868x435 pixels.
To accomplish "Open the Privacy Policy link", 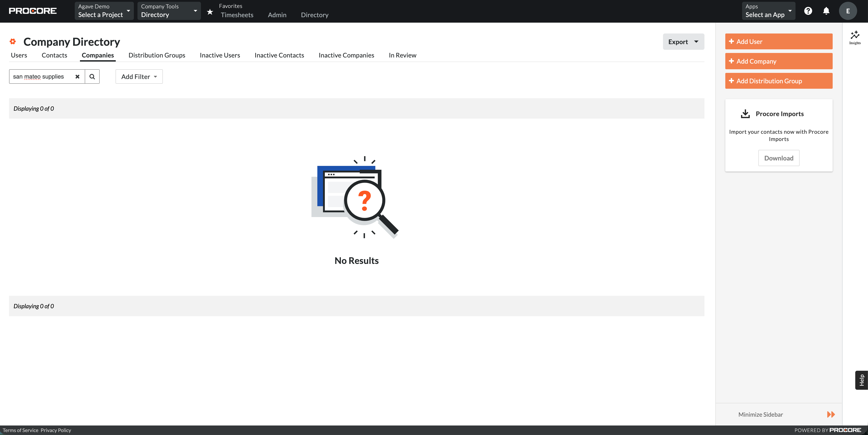I will [56, 430].
